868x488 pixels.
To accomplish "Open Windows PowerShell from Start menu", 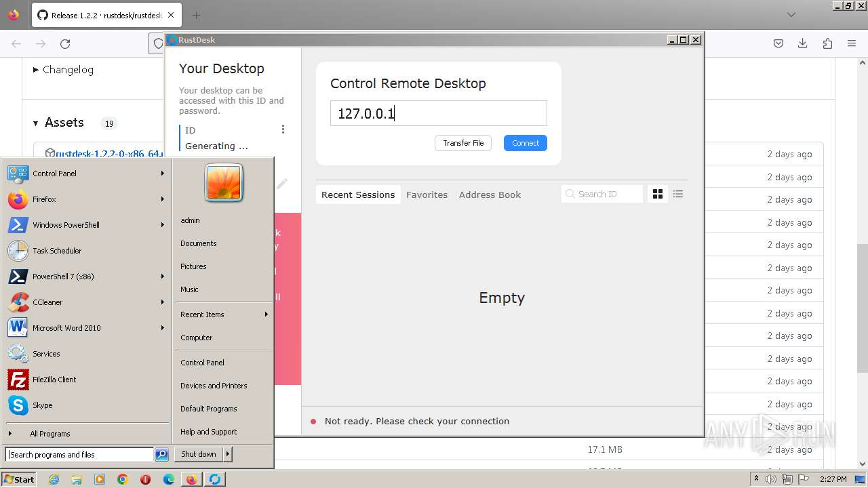I will click(85, 225).
